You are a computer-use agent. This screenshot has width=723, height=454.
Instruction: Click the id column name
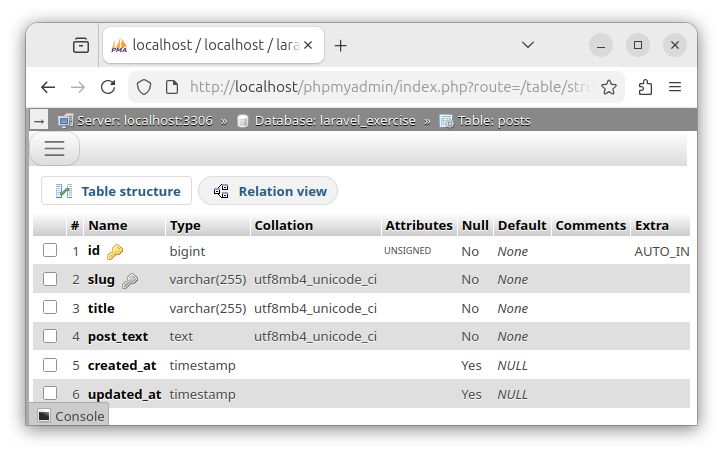tap(94, 250)
